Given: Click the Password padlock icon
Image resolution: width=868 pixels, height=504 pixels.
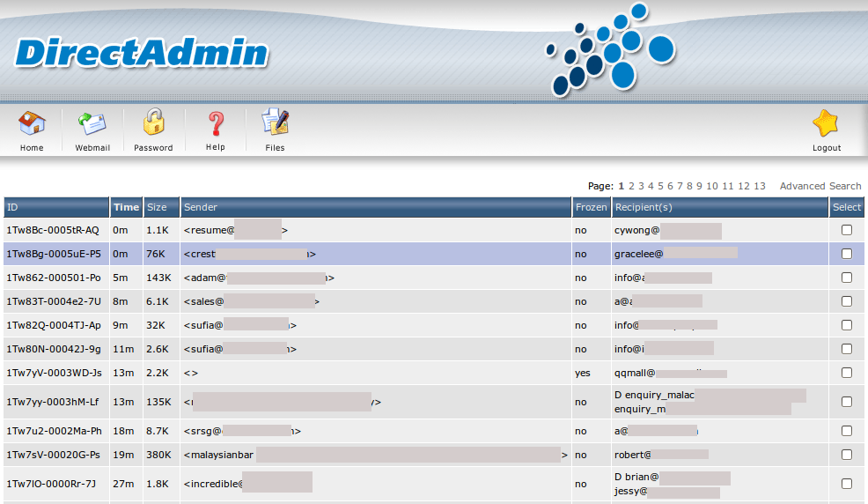Looking at the screenshot, I should [153, 122].
